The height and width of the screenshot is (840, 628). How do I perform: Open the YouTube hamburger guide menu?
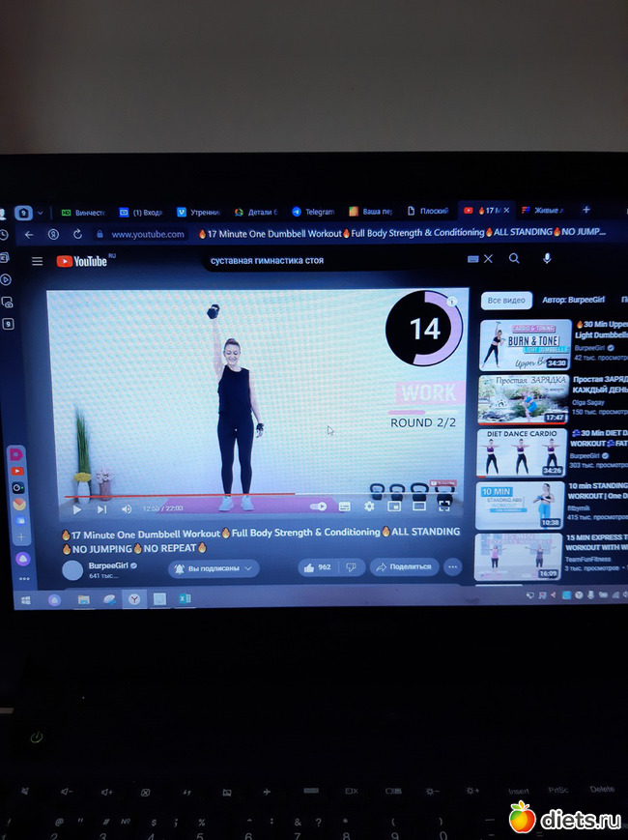[37, 261]
